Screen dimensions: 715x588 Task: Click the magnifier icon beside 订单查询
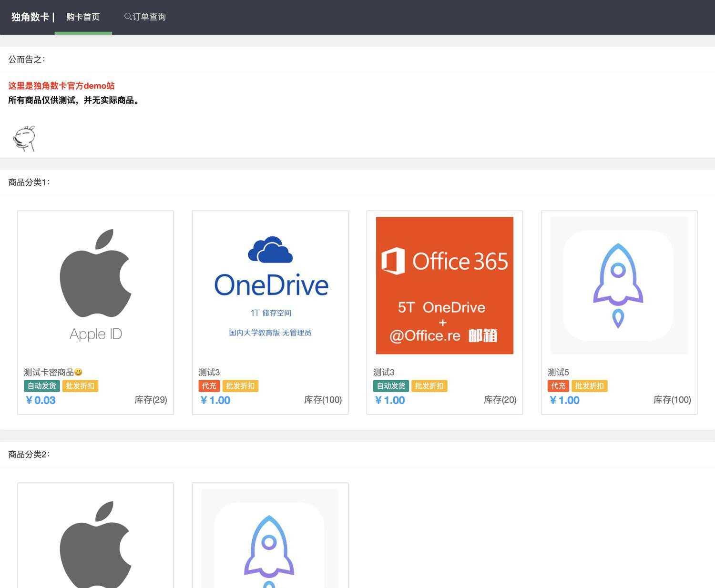click(127, 16)
